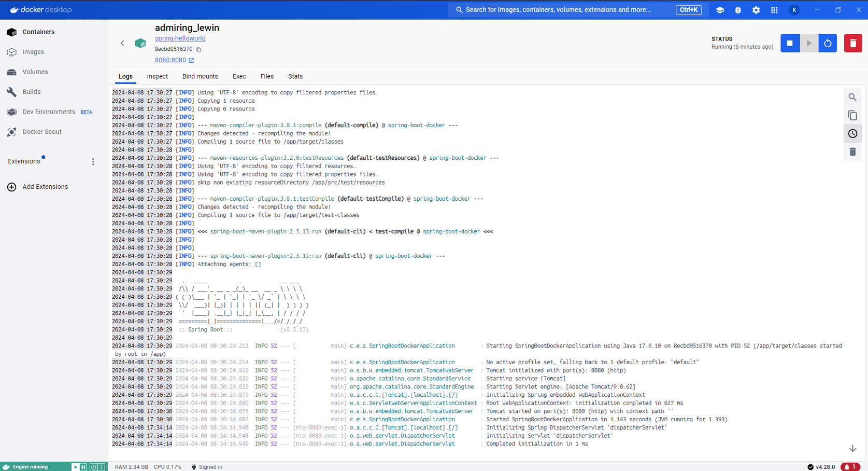This screenshot has height=471, width=868.
Task: Pause the Docker engine
Action: pyautogui.click(x=83, y=467)
